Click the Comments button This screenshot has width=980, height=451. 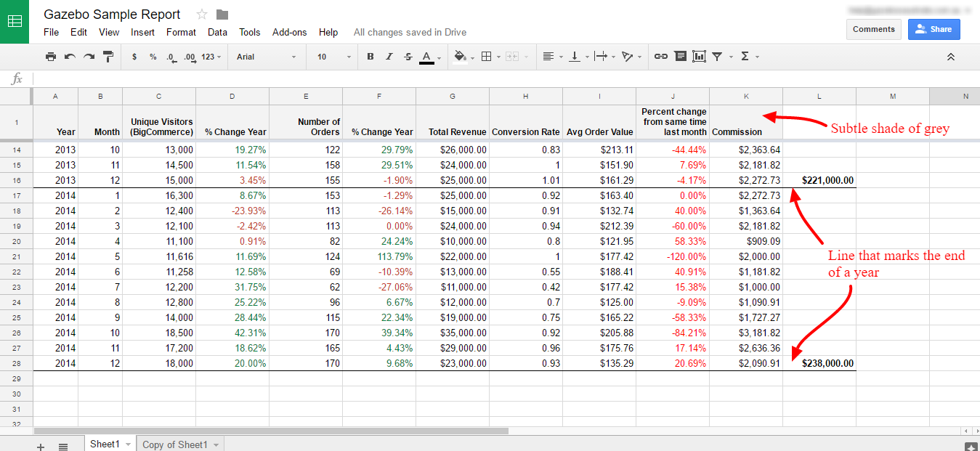click(x=874, y=29)
